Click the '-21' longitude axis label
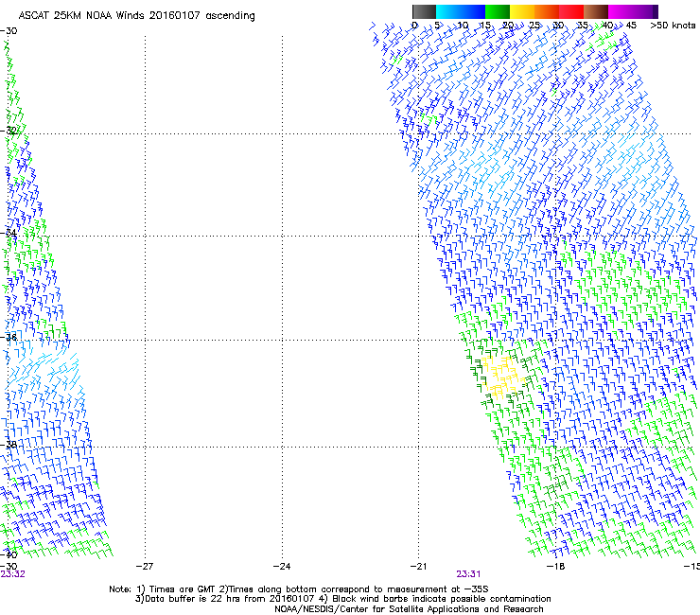Image resolution: width=700 pixels, height=615 pixels. point(418,567)
